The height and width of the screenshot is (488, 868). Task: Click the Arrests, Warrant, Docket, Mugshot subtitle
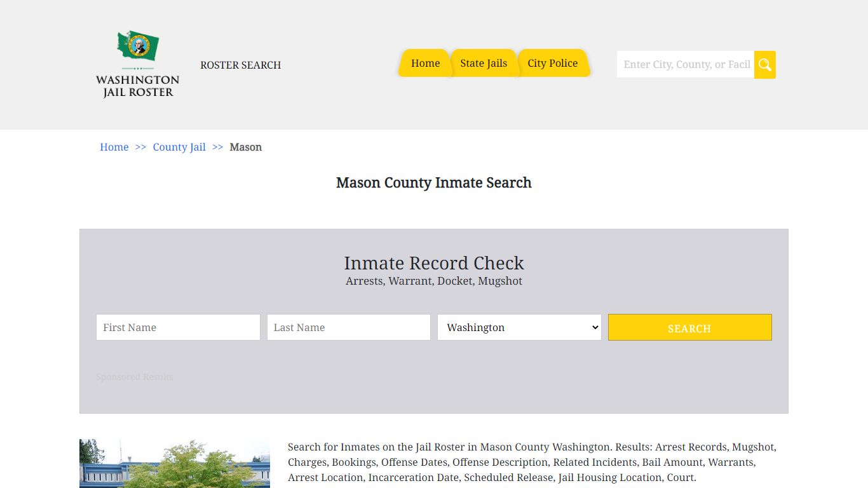point(434,281)
